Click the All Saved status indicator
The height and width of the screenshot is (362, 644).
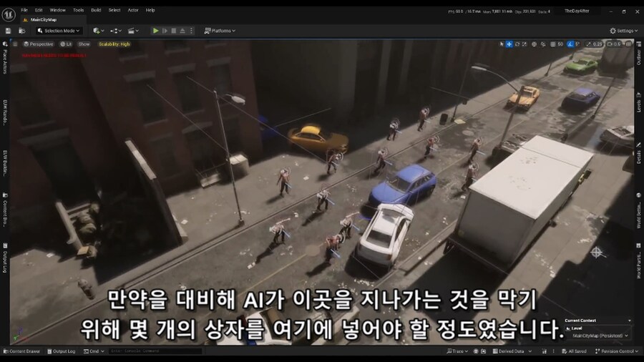[x=574, y=351]
